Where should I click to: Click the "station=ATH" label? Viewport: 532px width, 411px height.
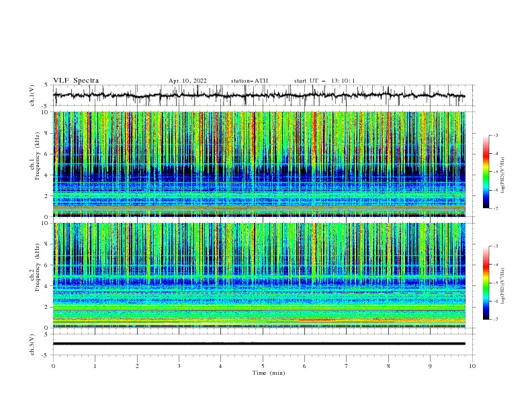249,81
